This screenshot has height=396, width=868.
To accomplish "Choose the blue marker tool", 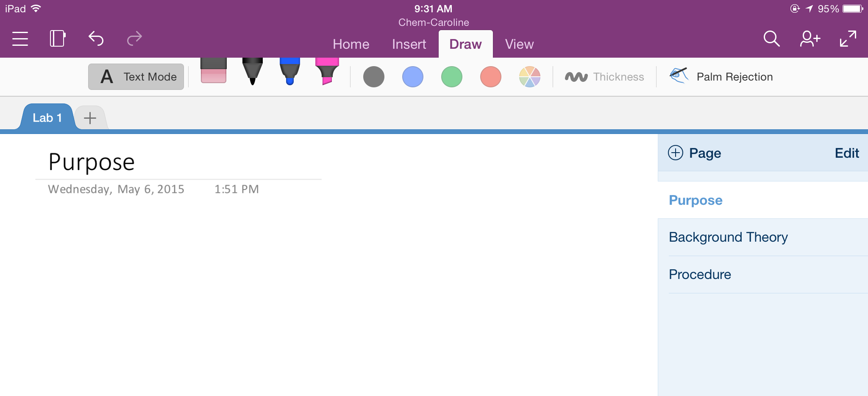I will point(290,71).
